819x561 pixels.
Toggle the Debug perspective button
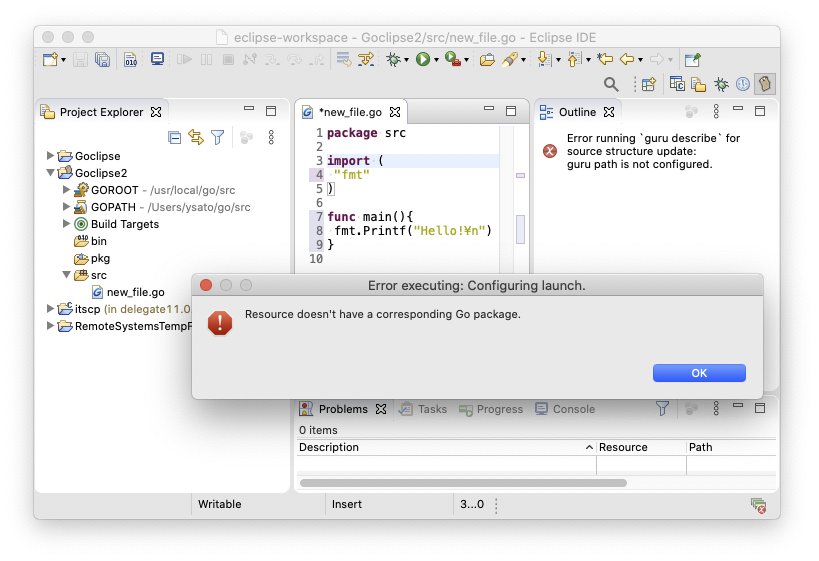click(x=720, y=85)
